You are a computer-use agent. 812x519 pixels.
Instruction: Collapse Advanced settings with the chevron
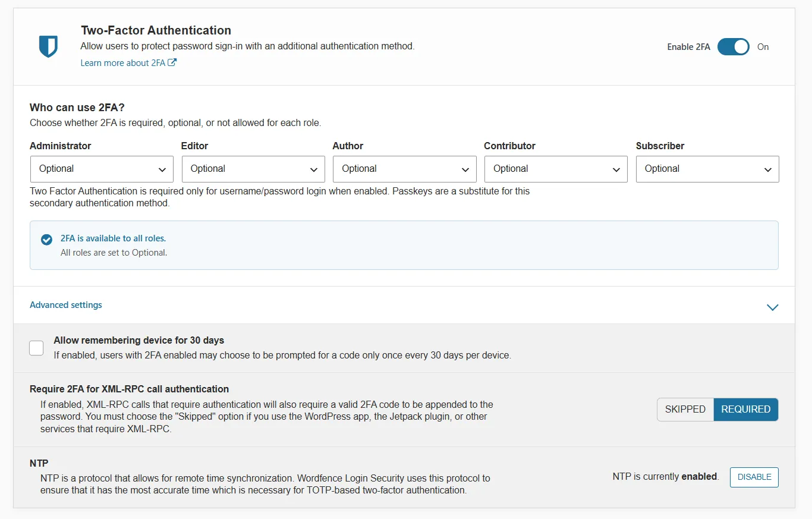pos(772,307)
